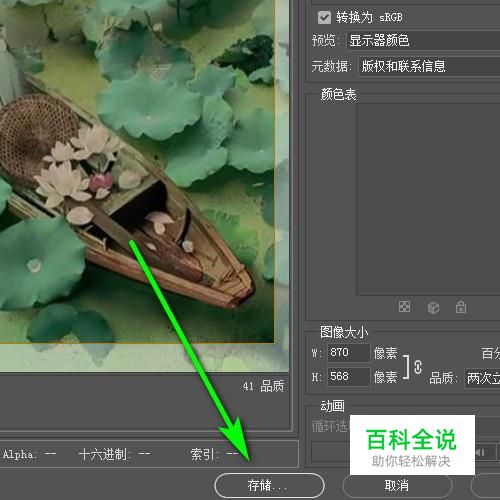
Task: Click the width field showing 870
Action: pyautogui.click(x=348, y=353)
